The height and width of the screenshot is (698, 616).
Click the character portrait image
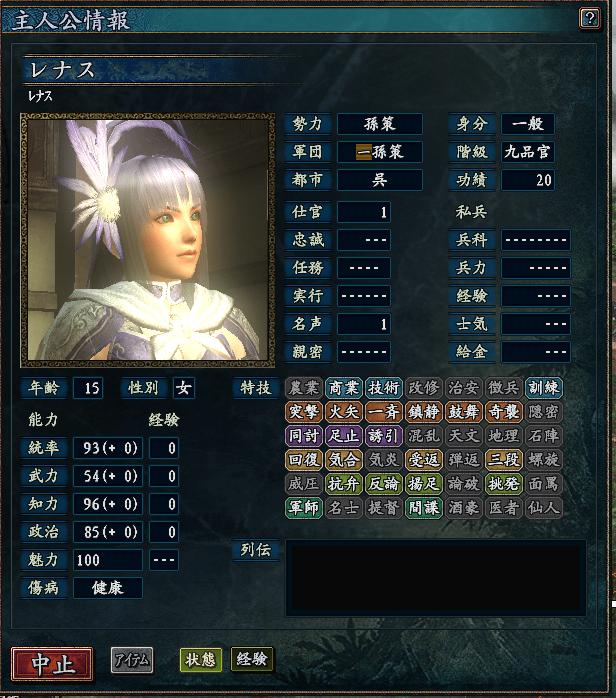[147, 240]
